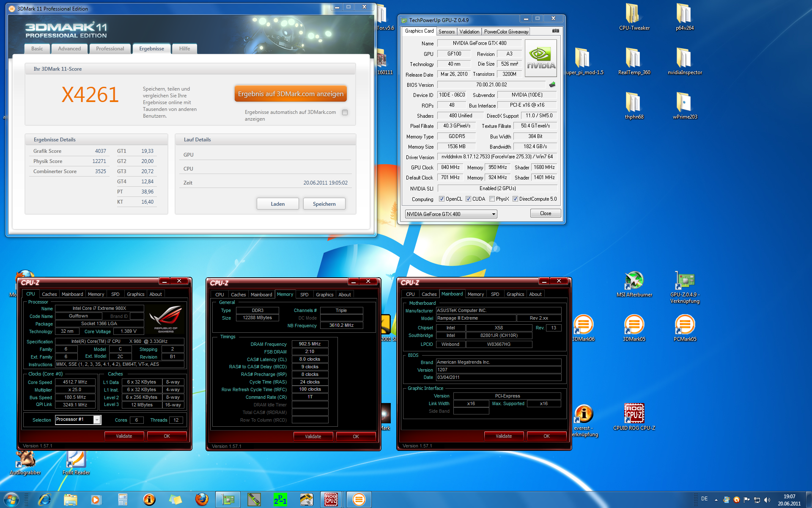Viewport: 812px width, 508px height.
Task: Open Windows Media Player from the taskbar
Action: (96, 500)
